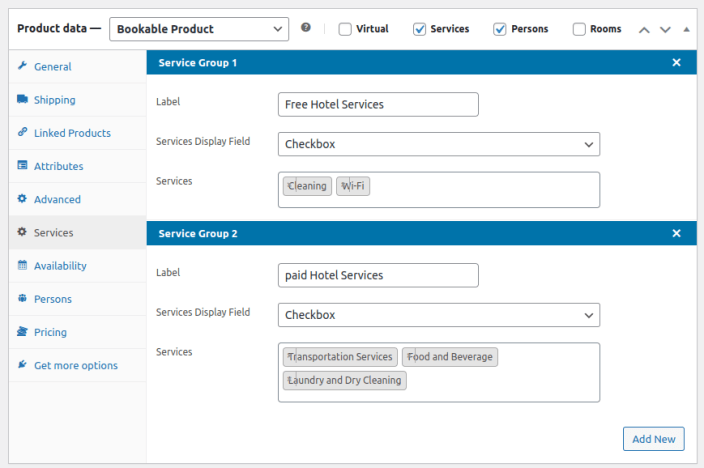The width and height of the screenshot is (704, 468).
Task: Go to the Linked Products tab
Action: 78,133
